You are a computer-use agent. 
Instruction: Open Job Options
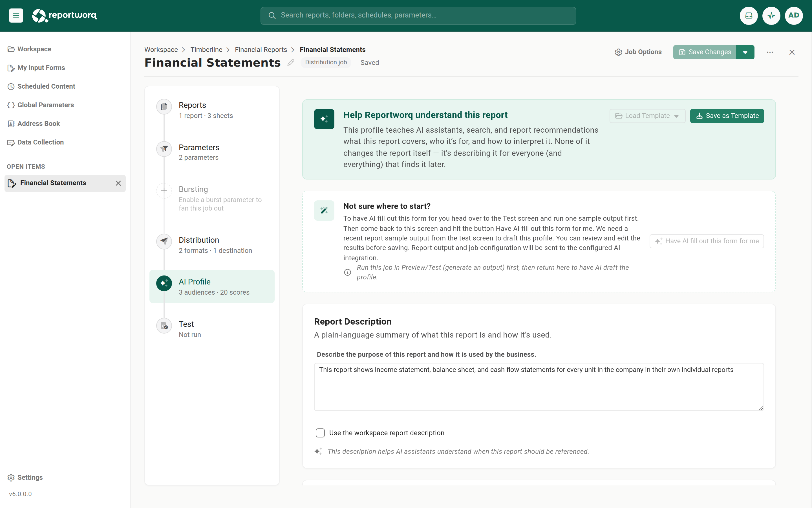(x=638, y=52)
